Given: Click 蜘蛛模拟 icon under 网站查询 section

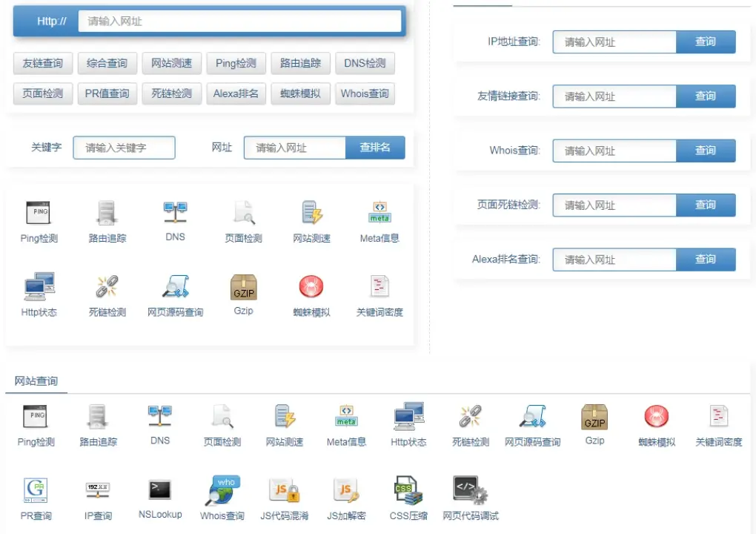Looking at the screenshot, I should pos(656,416).
